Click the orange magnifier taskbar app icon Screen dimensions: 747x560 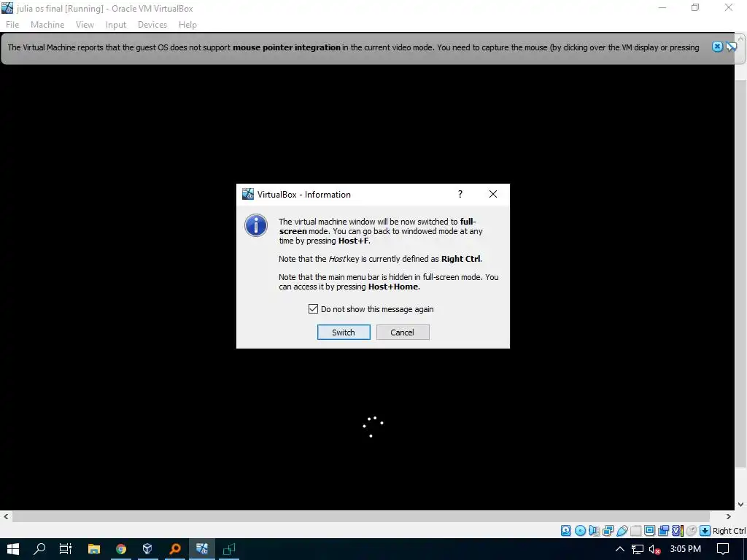[x=175, y=549]
